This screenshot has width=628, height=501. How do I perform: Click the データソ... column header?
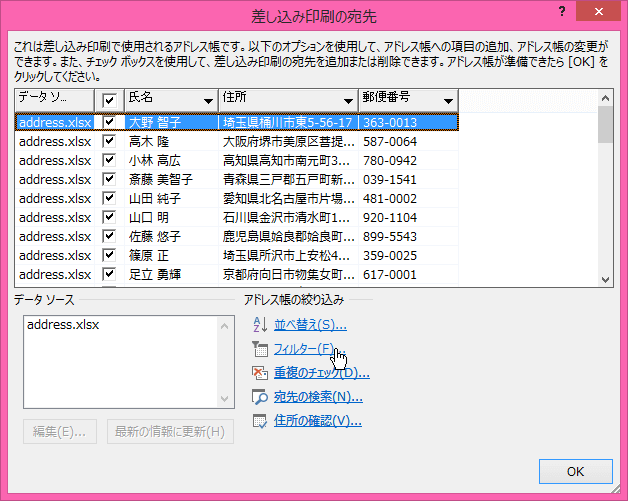coord(54,100)
